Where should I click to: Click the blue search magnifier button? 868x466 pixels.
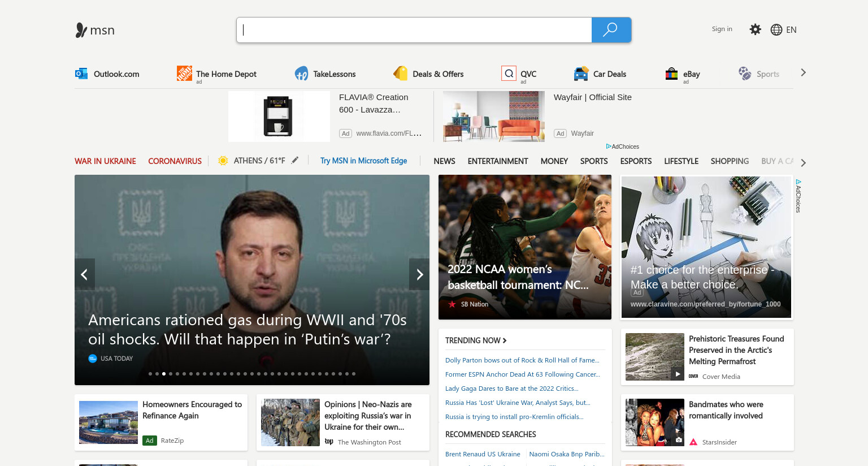[611, 29]
